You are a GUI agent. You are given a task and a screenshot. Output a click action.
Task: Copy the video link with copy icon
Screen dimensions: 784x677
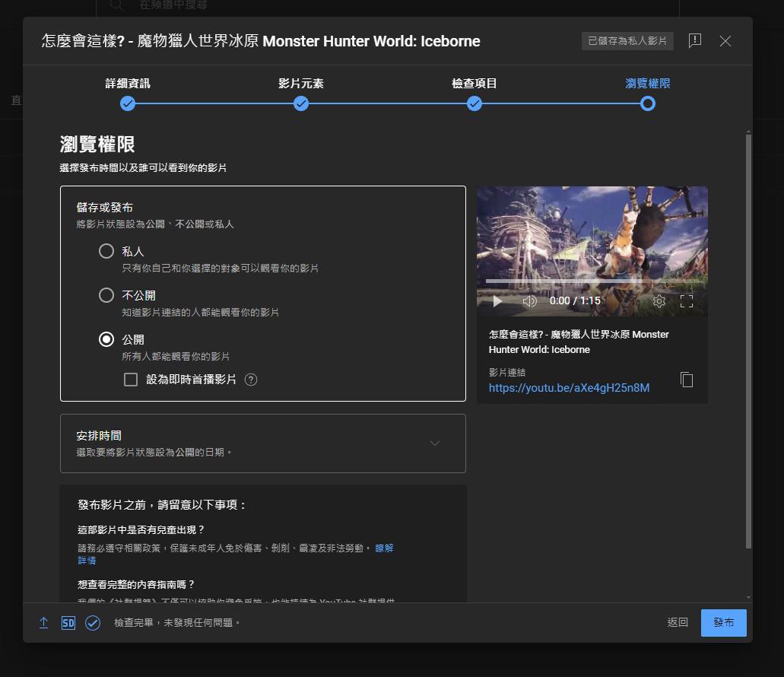687,380
